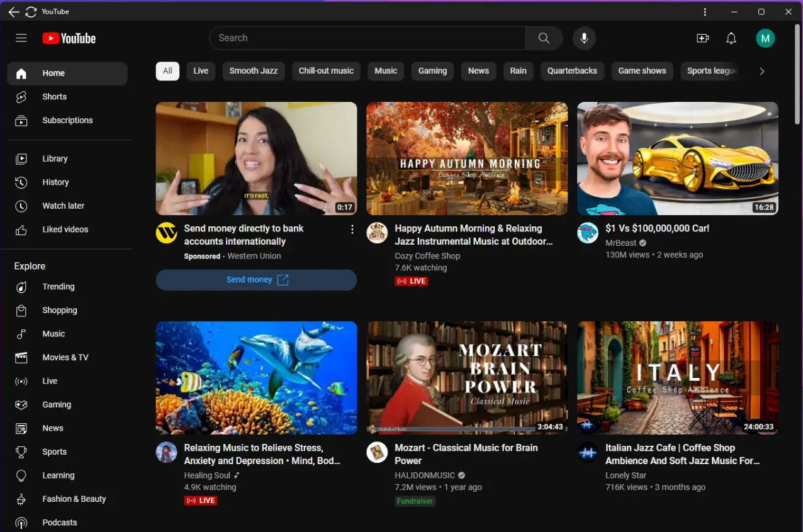803x532 pixels.
Task: Open the notifications bell
Action: [731, 38]
